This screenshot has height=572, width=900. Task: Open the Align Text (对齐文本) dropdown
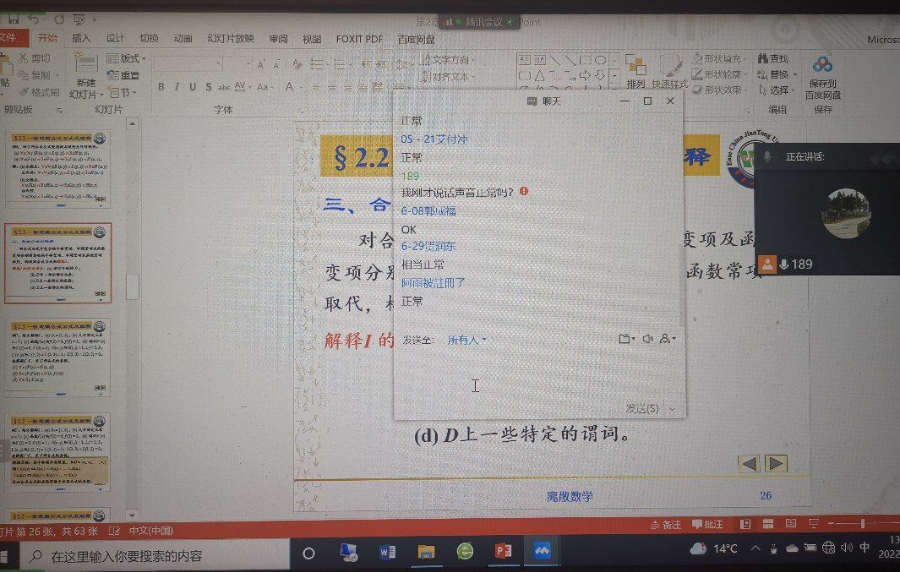[x=448, y=76]
